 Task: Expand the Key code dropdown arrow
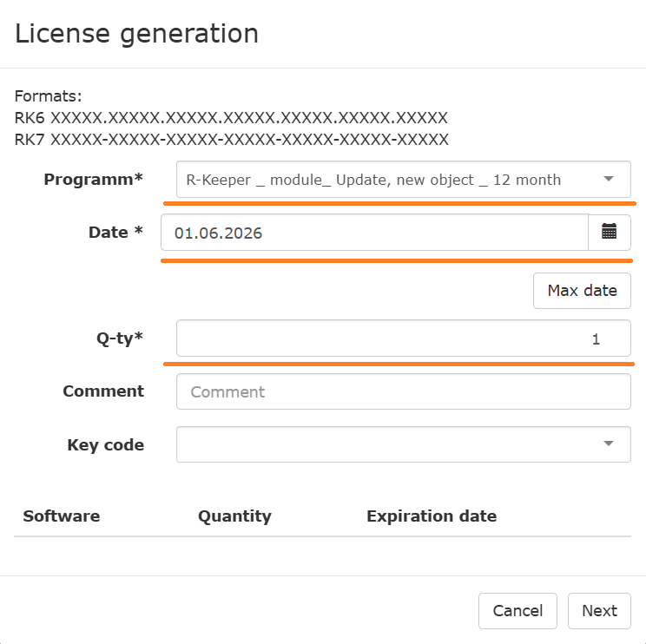(609, 444)
